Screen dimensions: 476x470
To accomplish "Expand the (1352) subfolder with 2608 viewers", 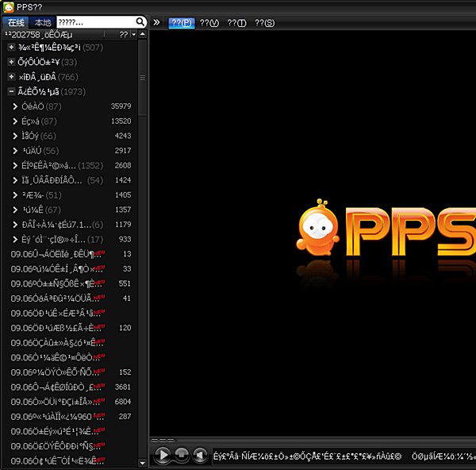I will 15,165.
